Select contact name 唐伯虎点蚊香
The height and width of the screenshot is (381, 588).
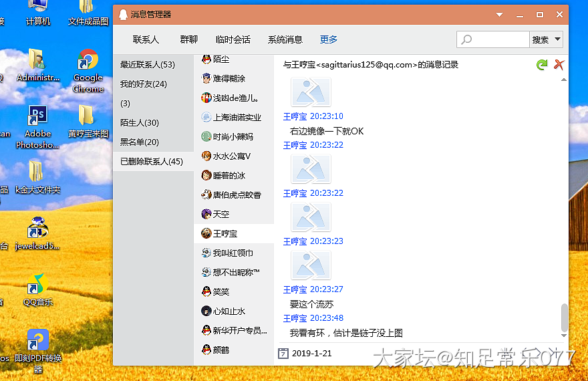(x=237, y=195)
